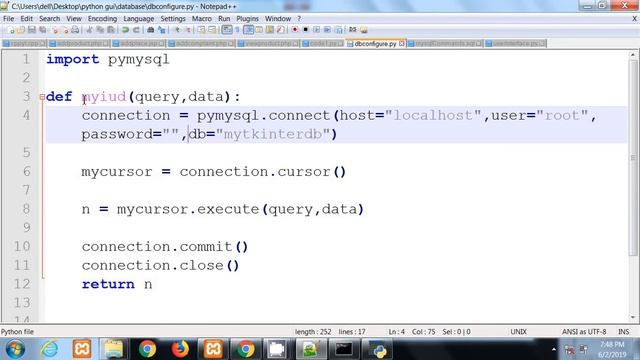
Task: Switch to the code1.py tab
Action: coord(323,43)
